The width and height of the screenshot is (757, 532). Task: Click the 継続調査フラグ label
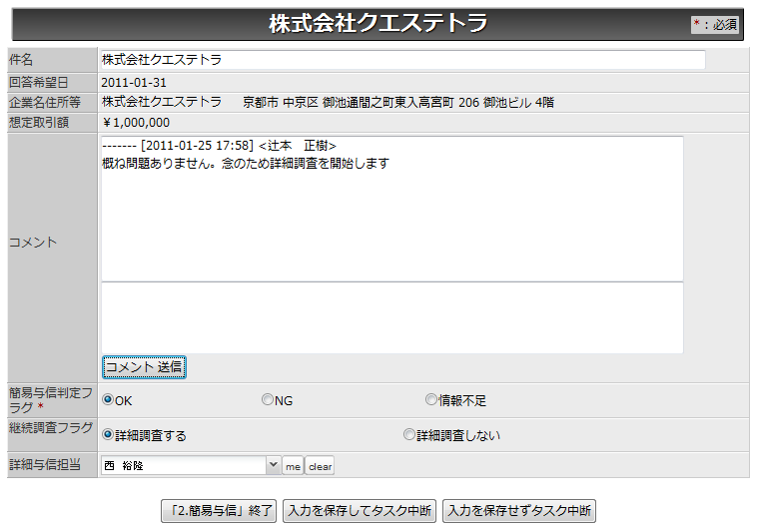51,428
